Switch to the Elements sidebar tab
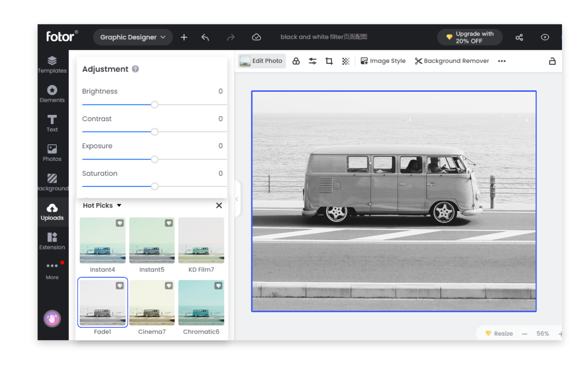 click(x=52, y=94)
